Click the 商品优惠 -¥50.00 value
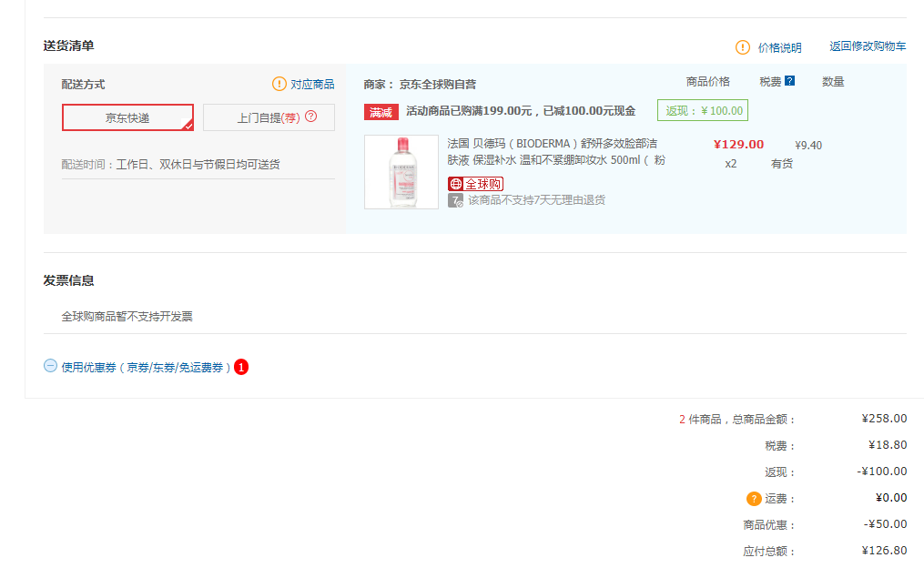 885,523
